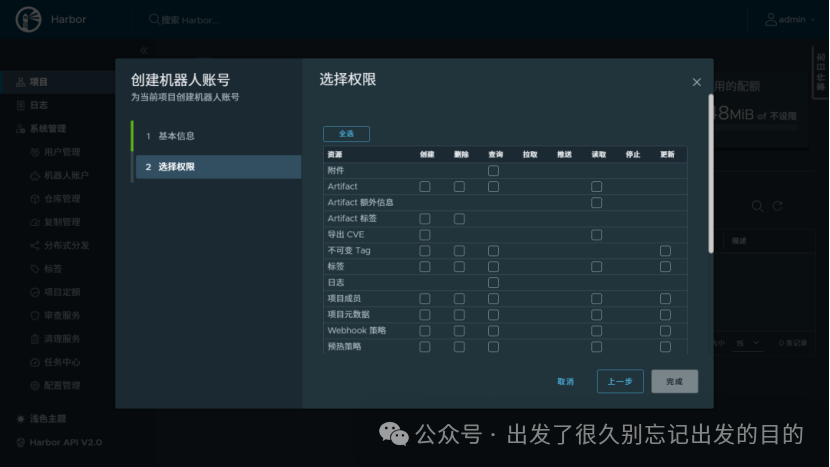Click the 浅色主题 sun icon

21,419
